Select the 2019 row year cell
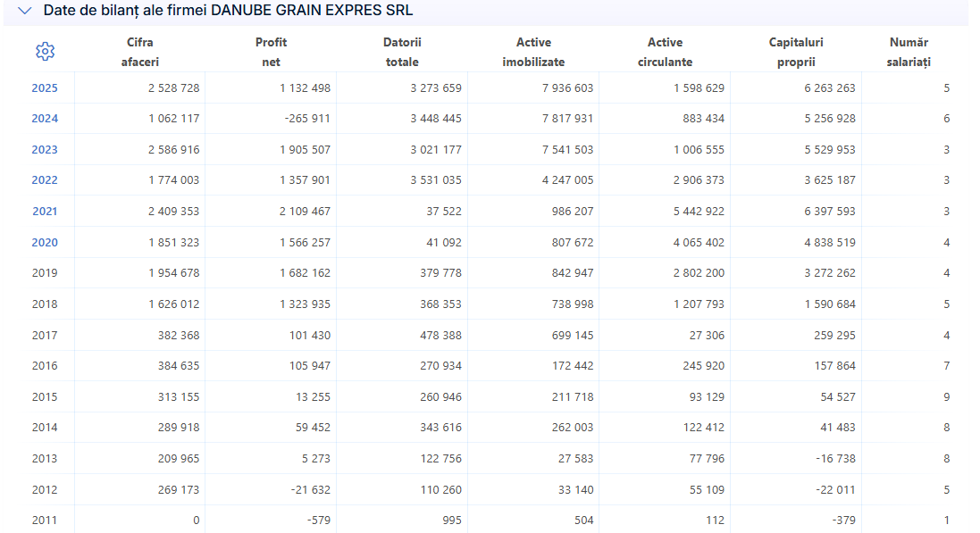The image size is (980, 533). point(45,273)
